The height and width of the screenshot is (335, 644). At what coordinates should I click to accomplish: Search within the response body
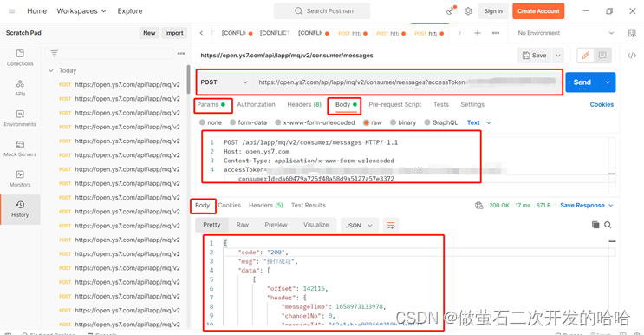(x=608, y=225)
